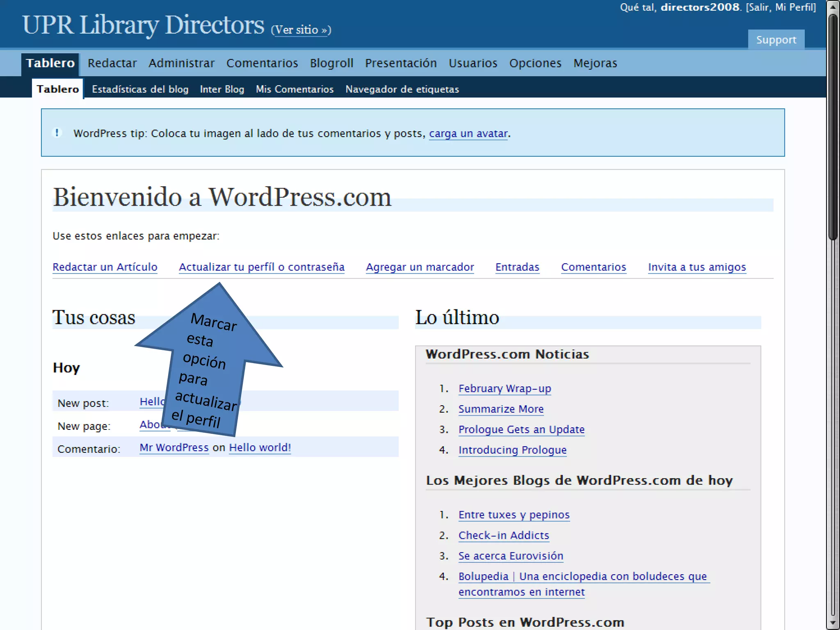840x630 pixels.
Task: Open the February Wrap-up news
Action: (504, 388)
